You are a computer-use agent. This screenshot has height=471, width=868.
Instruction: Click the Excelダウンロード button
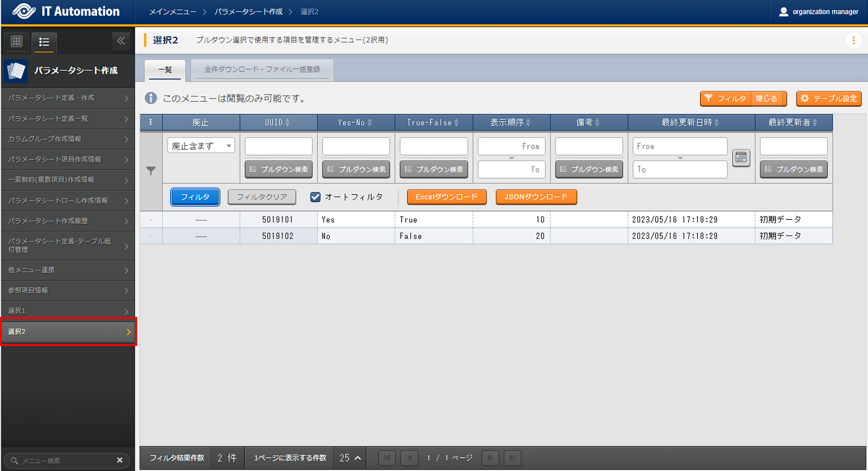(446, 197)
